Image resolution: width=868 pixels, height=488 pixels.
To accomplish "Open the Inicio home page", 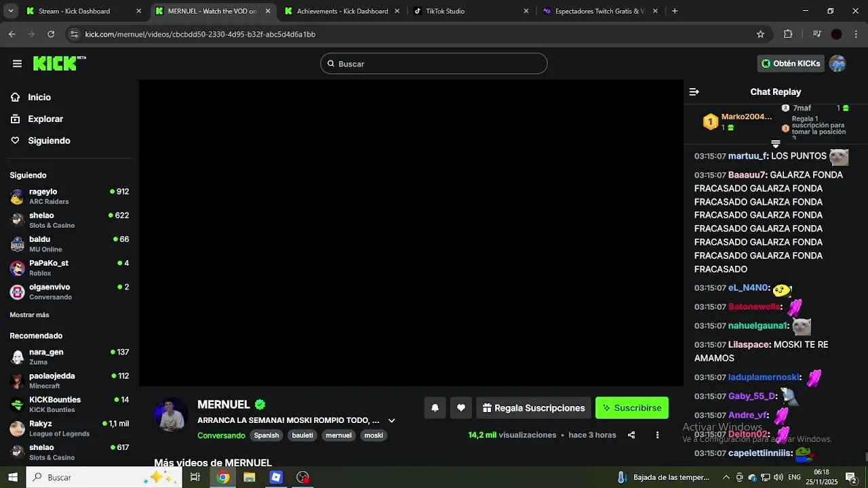I will coord(39,97).
